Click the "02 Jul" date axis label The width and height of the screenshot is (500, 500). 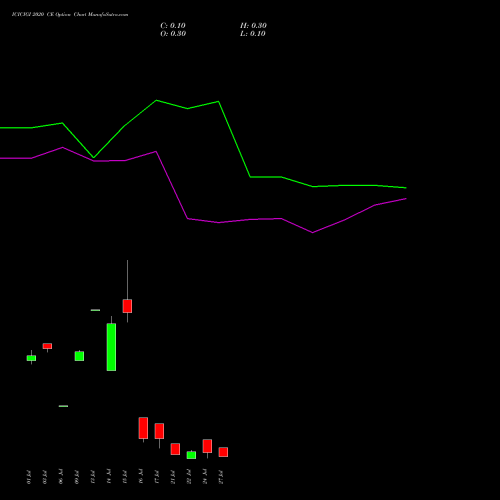pos(45,477)
